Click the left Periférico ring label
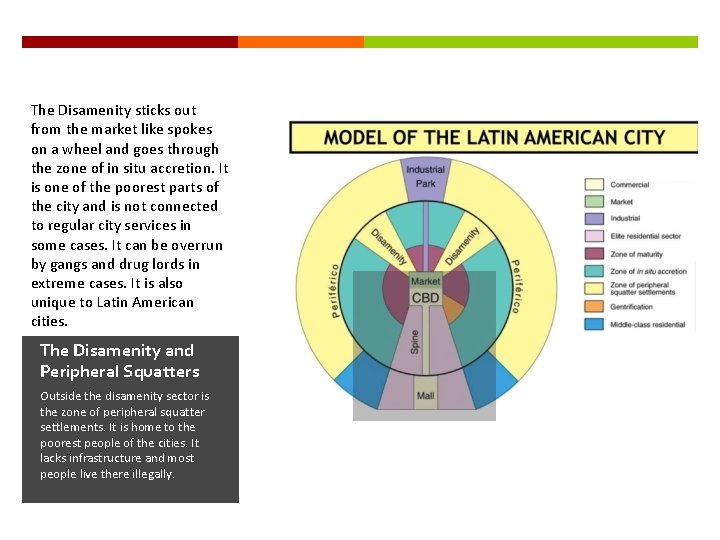The image size is (720, 540). tap(335, 291)
